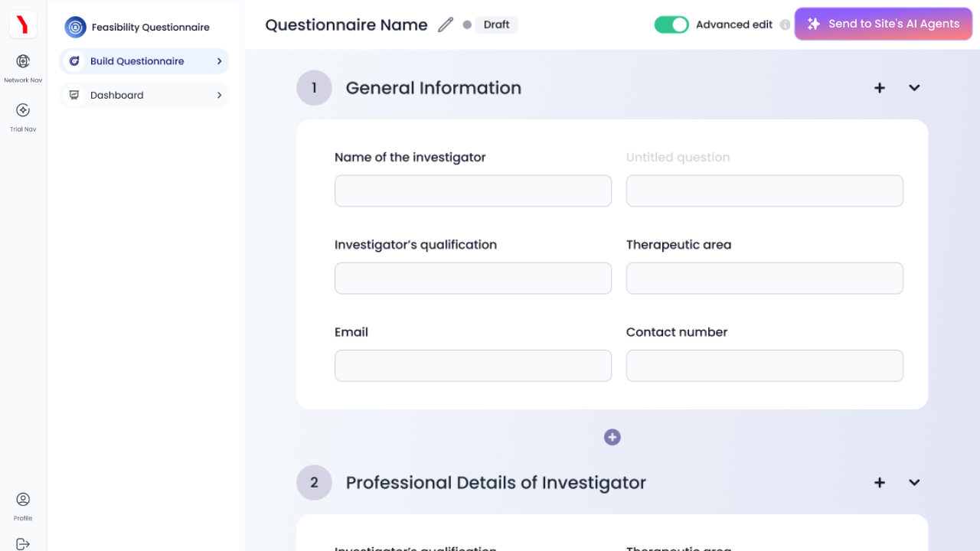980x551 pixels.
Task: Click the Name of the investigator field
Action: point(473,191)
